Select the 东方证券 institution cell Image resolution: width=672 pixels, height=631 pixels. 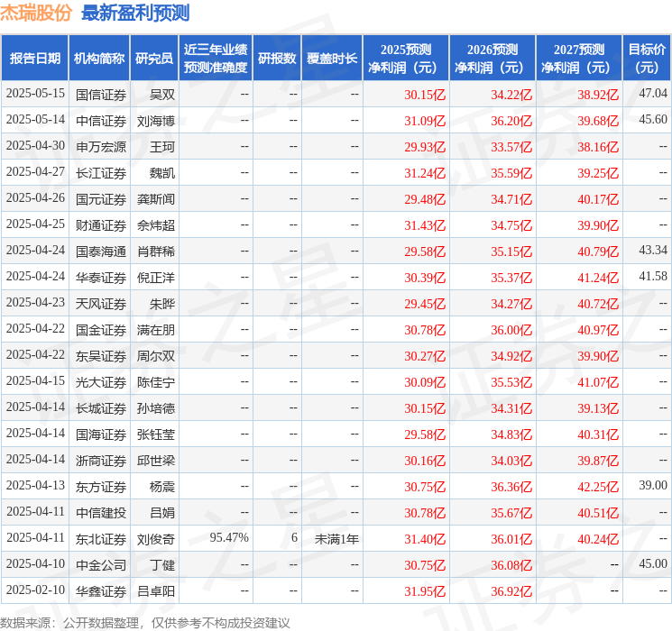(101, 487)
